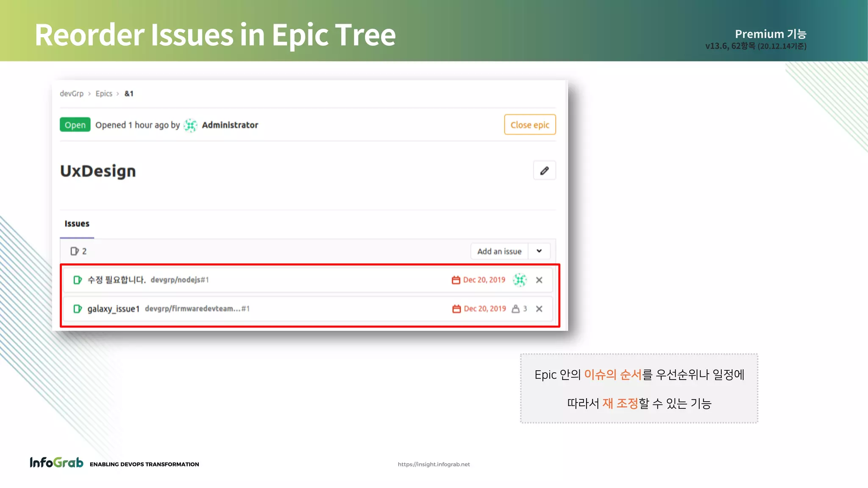Open the 수정 필요합니다. issue title
Viewport: 868px width, 488px height.
pos(117,280)
